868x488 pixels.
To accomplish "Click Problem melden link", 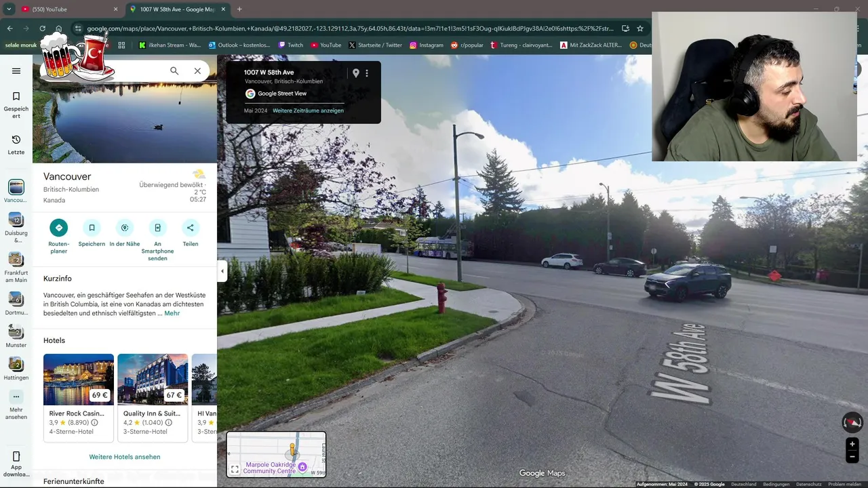I will pyautogui.click(x=845, y=484).
